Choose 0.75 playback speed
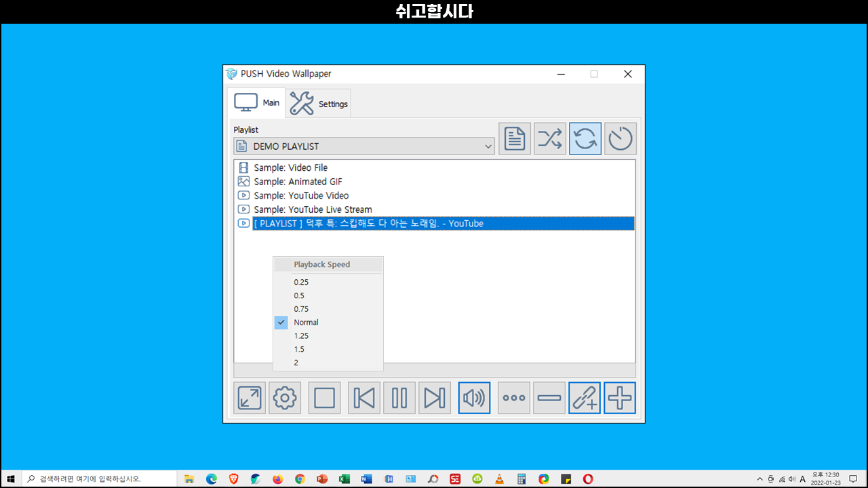Image resolution: width=868 pixels, height=488 pixels. click(x=328, y=309)
